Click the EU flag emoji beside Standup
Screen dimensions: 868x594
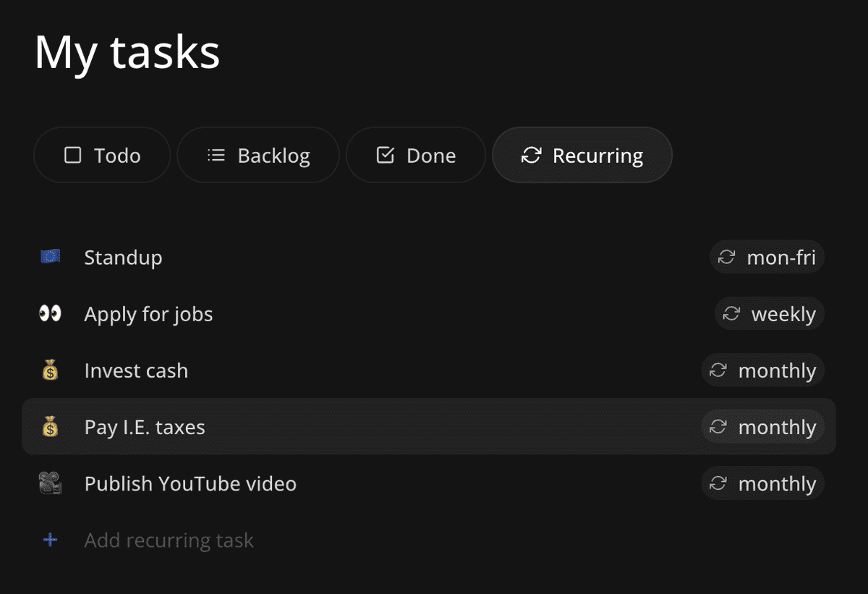click(50, 257)
